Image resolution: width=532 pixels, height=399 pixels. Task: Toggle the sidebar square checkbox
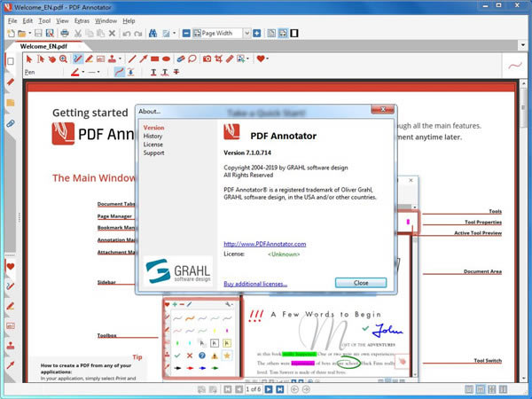(11, 61)
